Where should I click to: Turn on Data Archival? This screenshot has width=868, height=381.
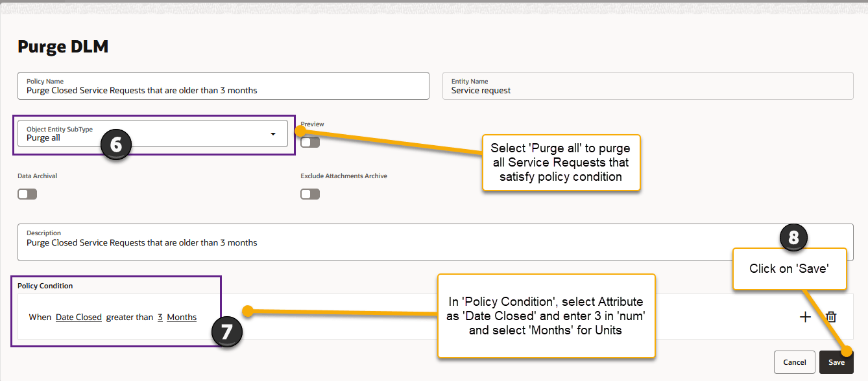[27, 193]
